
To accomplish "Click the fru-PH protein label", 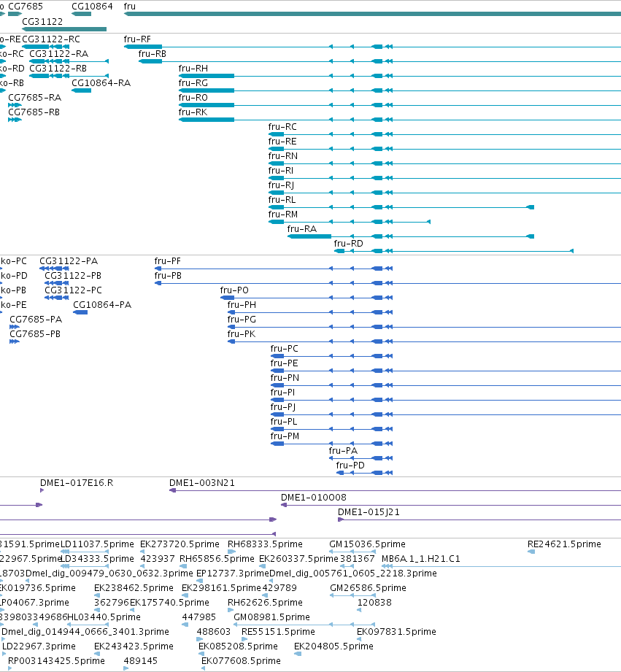I will tap(242, 305).
